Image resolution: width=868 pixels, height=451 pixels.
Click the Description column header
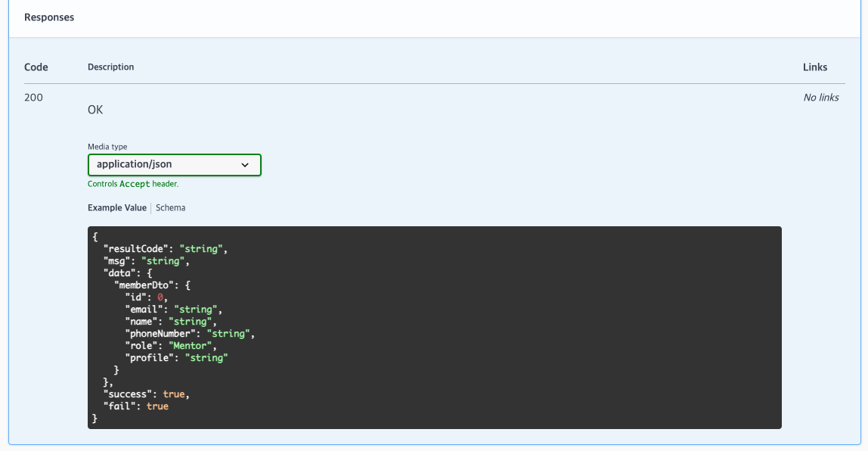pyautogui.click(x=110, y=67)
